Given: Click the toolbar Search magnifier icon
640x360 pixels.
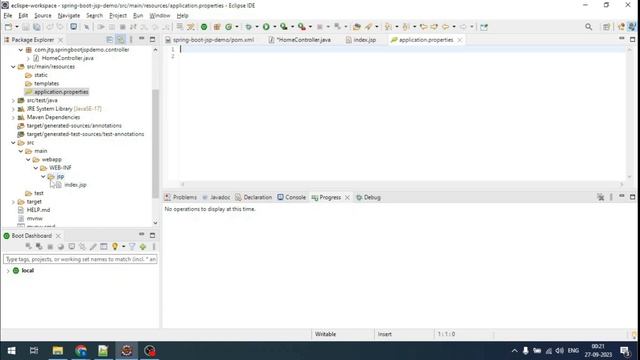Looking at the screenshot, I should click(x=589, y=27).
